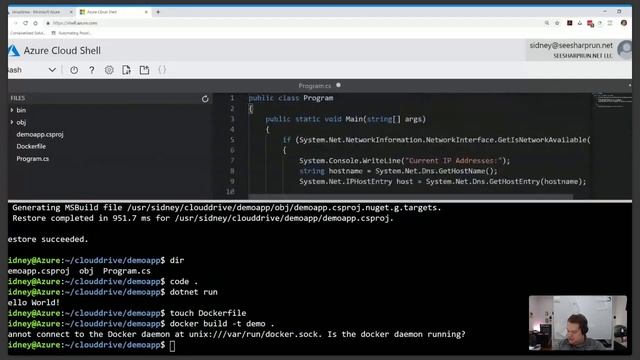This screenshot has width=640, height=360.
Task: Open the Bash shell type dropdown
Action: tap(32, 70)
